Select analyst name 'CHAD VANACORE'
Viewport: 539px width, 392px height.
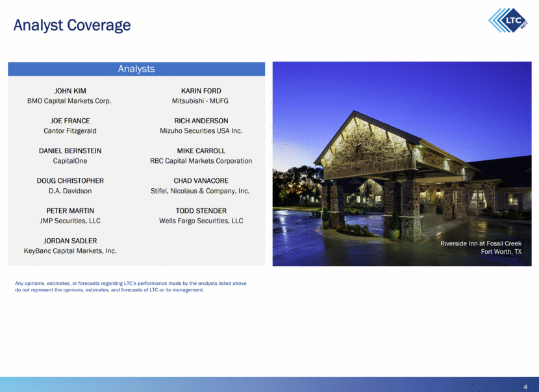pos(201,180)
